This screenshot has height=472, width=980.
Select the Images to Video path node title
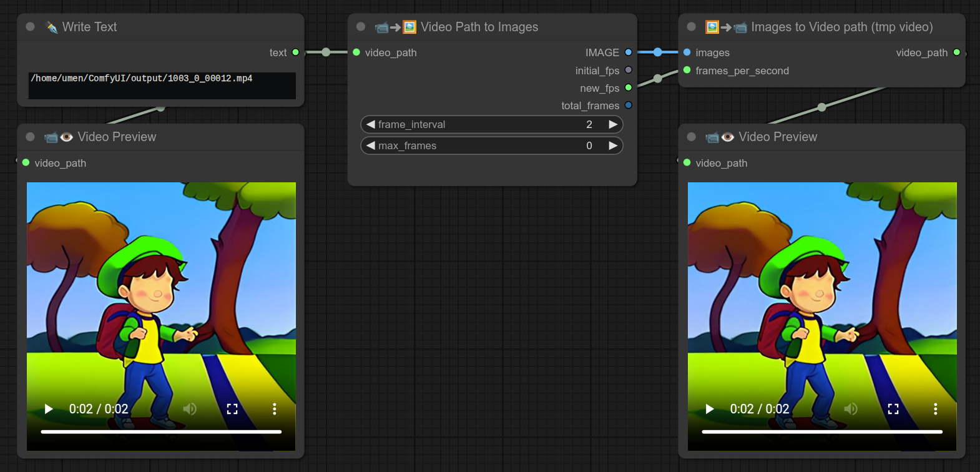(x=841, y=27)
